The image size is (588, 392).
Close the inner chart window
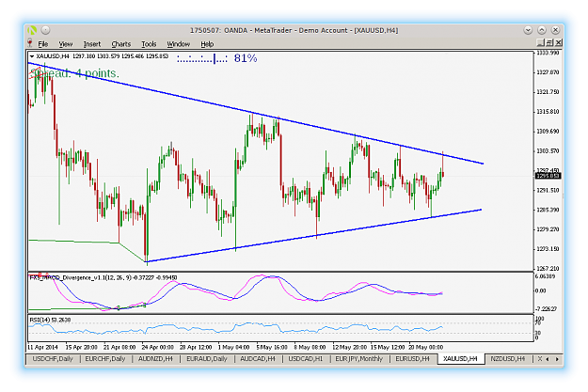pos(559,42)
